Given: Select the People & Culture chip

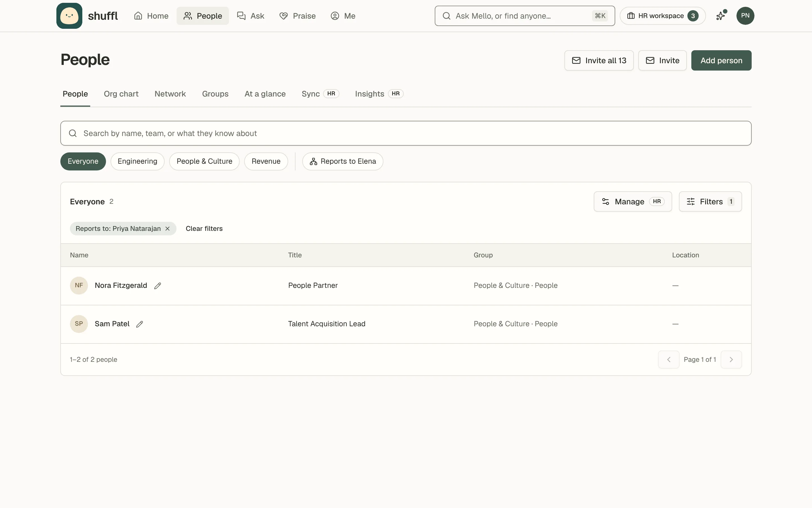Looking at the screenshot, I should [x=204, y=161].
